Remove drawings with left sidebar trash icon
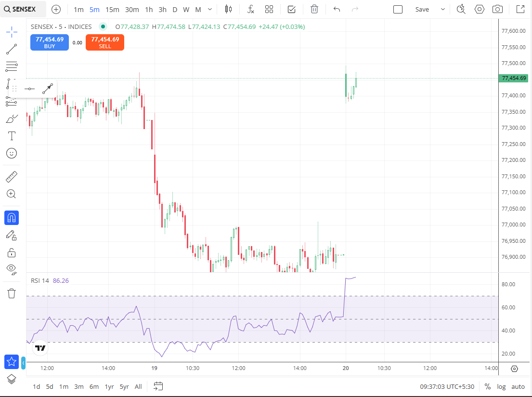Image resolution: width=532 pixels, height=397 pixels. [x=12, y=293]
